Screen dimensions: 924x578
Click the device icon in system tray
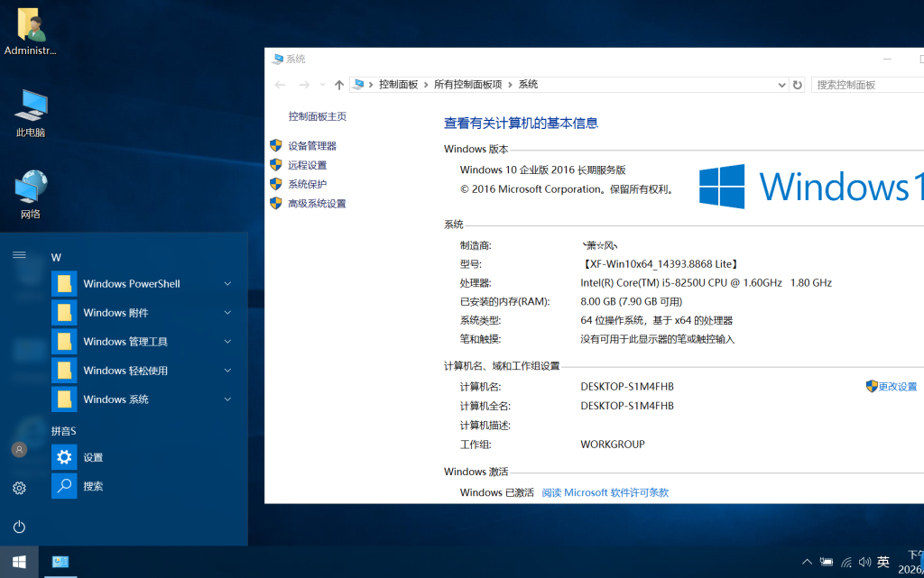827,562
